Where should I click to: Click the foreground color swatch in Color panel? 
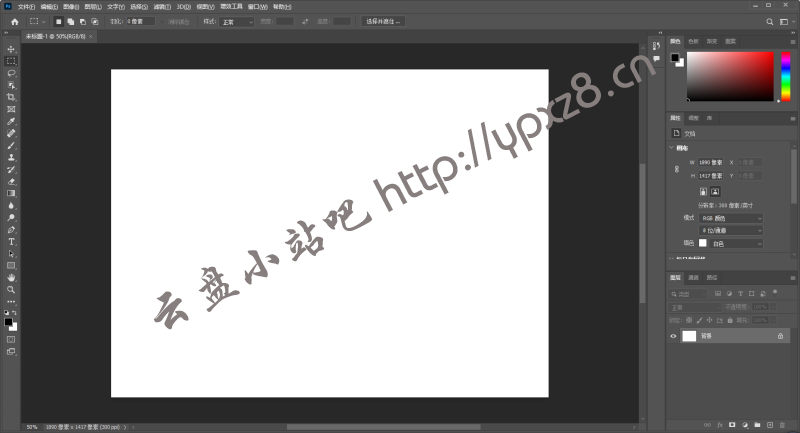point(675,58)
